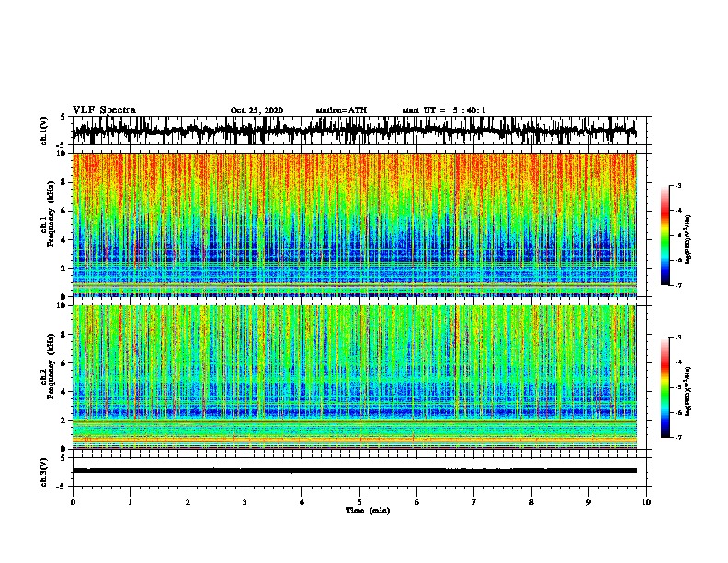Click the 2 kHz tick on ch.2 frequency axis
The image size is (728, 563).
point(64,420)
